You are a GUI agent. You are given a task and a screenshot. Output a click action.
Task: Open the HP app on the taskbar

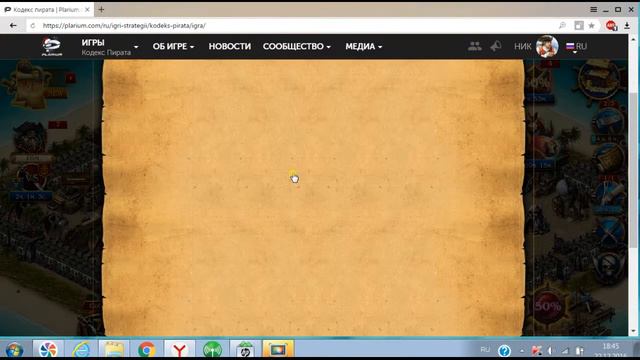coord(245,350)
